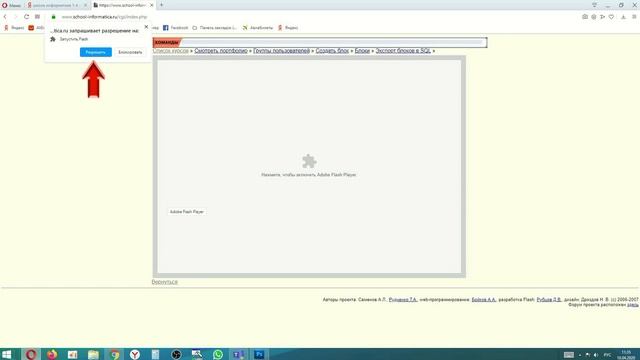
Task: Add page to bookmarks heart icon
Action: click(x=611, y=17)
